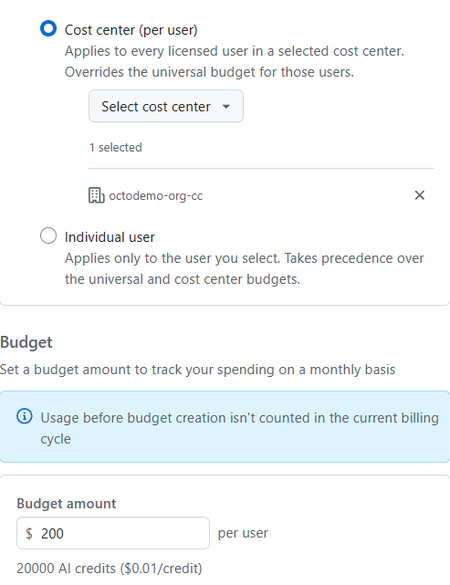The image size is (450, 585).
Task: Click the info circle icon in the blue banner
Action: point(25,416)
